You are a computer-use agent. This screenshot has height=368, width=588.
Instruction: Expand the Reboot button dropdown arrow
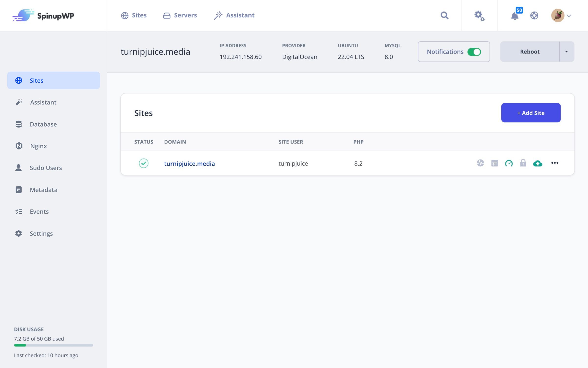(x=566, y=52)
